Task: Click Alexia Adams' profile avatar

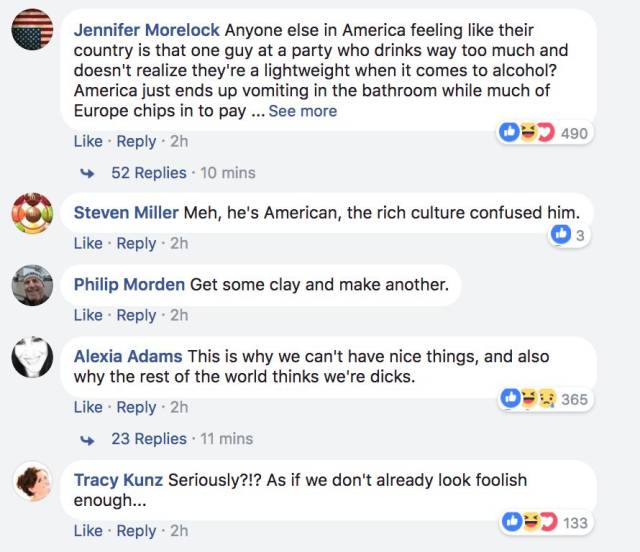Action: click(x=32, y=357)
